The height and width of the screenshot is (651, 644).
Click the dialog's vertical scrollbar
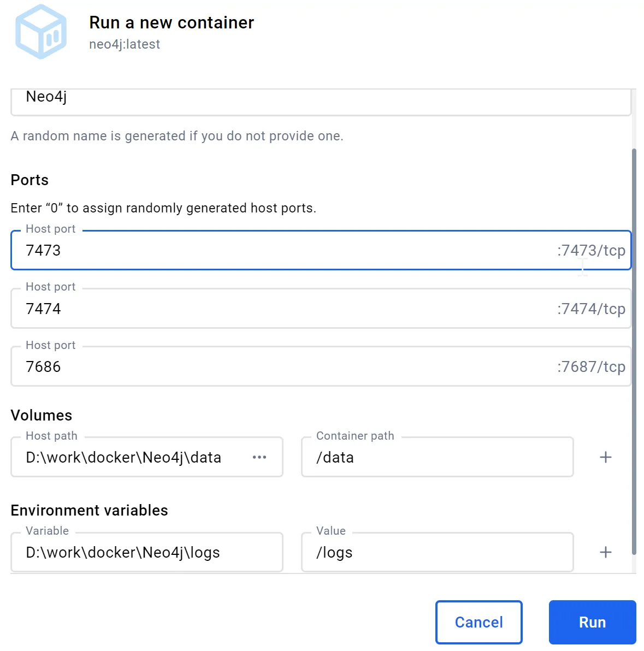pyautogui.click(x=634, y=350)
